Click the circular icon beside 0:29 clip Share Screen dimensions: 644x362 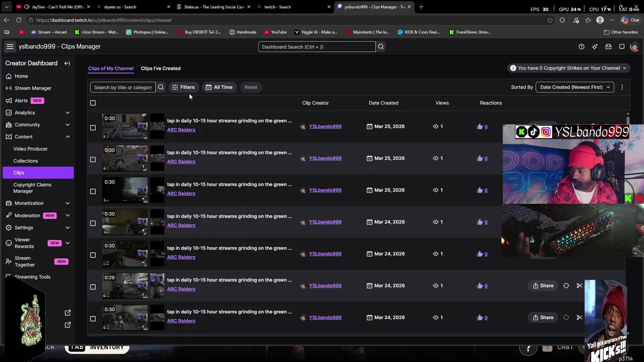566,286
